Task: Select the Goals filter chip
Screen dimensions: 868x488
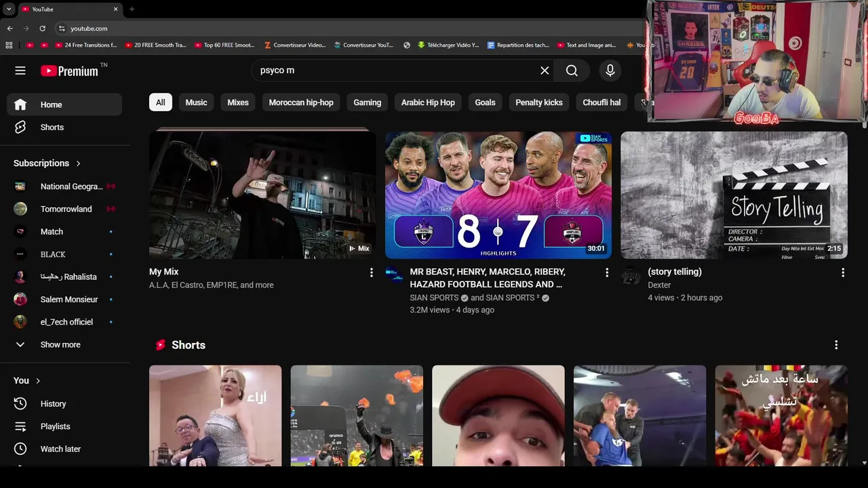Action: coord(485,102)
